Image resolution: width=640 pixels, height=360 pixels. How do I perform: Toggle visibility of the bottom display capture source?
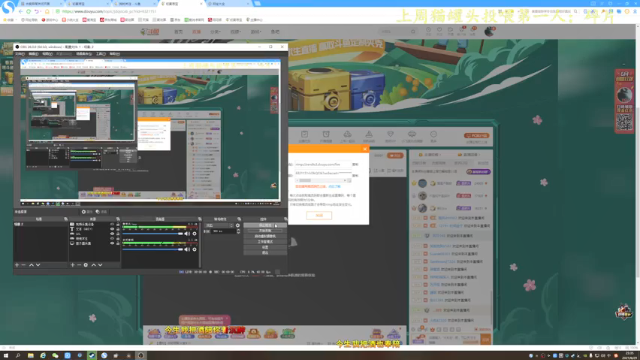[112, 243]
